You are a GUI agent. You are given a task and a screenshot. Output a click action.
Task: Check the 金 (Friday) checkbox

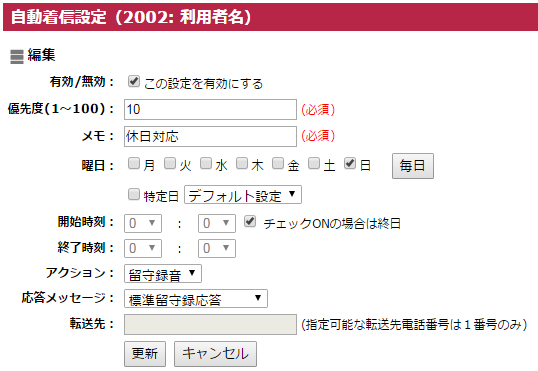[x=278, y=163]
